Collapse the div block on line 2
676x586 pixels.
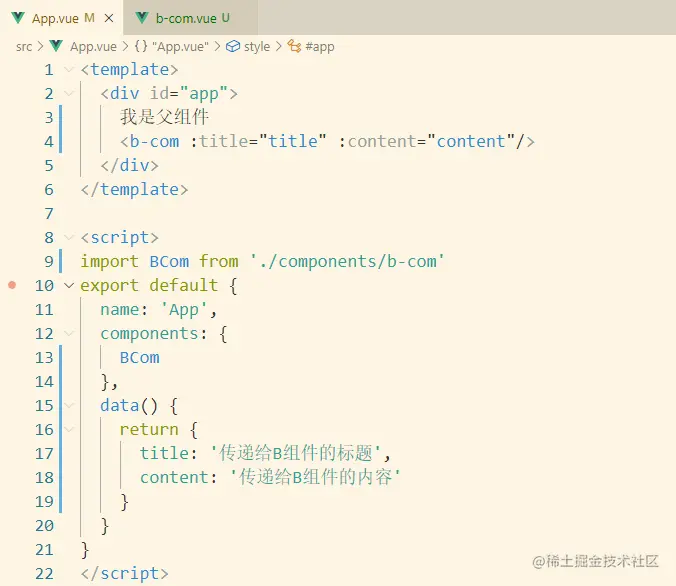[x=69, y=93]
